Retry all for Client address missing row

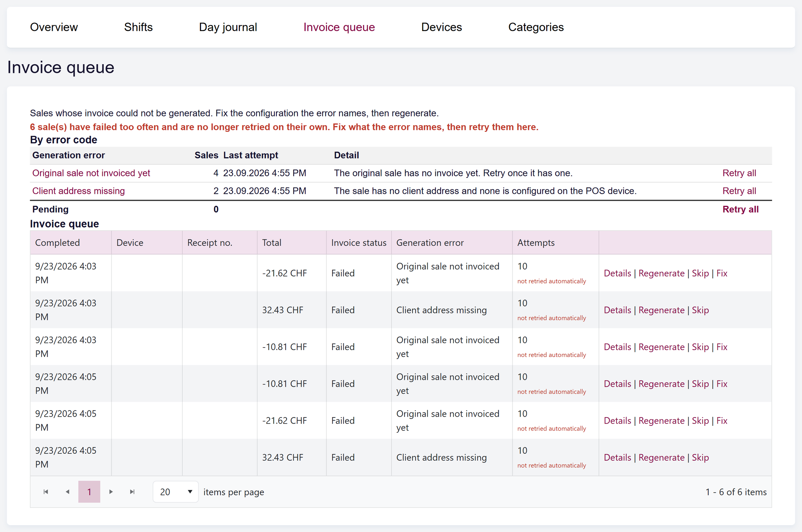739,191
